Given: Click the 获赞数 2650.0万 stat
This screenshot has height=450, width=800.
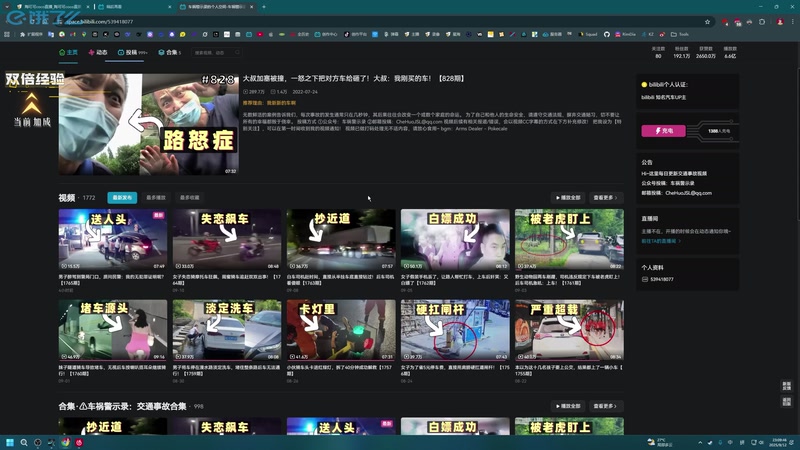Looking at the screenshot, I should click(x=706, y=53).
